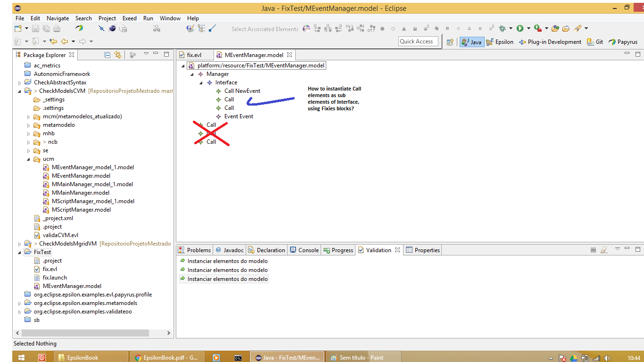
Task: Open the Window menu
Action: pos(170,18)
